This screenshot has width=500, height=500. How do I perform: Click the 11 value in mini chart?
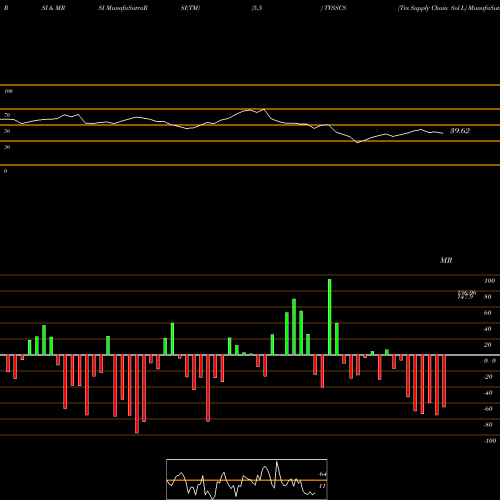point(322,486)
